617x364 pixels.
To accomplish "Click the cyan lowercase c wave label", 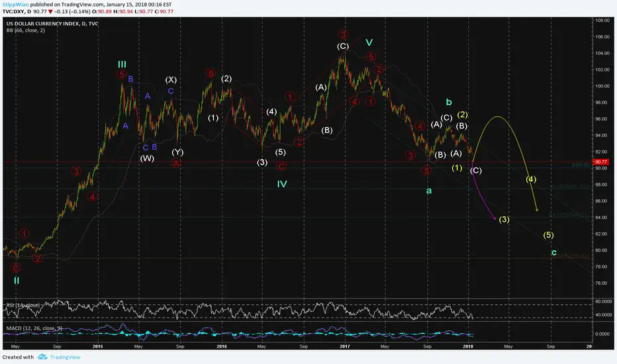I will [554, 253].
